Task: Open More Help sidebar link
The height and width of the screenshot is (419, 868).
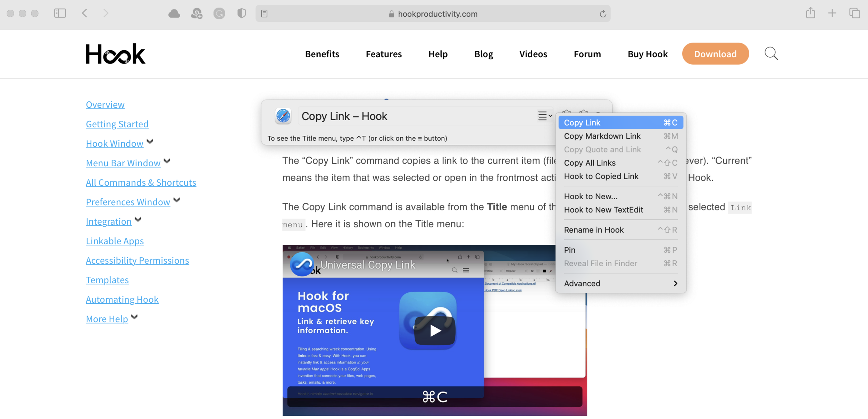Action: tap(107, 318)
